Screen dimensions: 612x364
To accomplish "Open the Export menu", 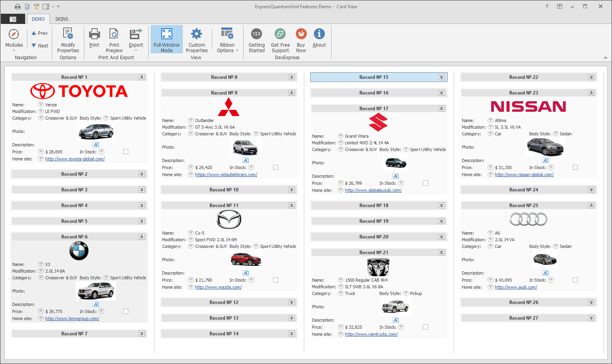I will pyautogui.click(x=136, y=40).
